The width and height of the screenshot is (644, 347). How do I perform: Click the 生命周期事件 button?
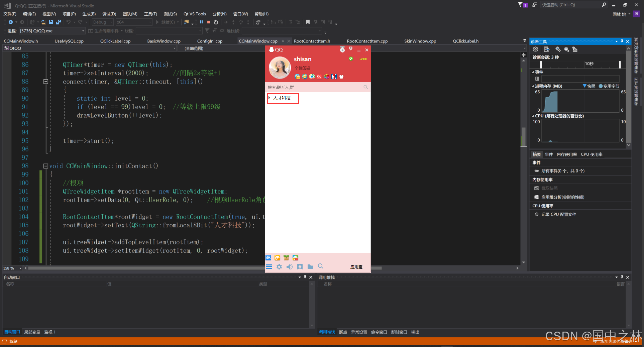(x=104, y=31)
